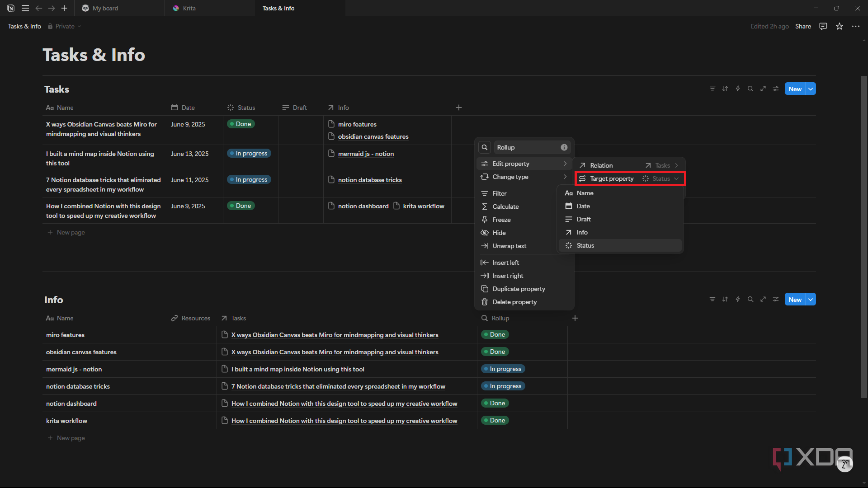The image size is (868, 488).
Task: Click the filter icon in Info database
Action: tap(712, 300)
